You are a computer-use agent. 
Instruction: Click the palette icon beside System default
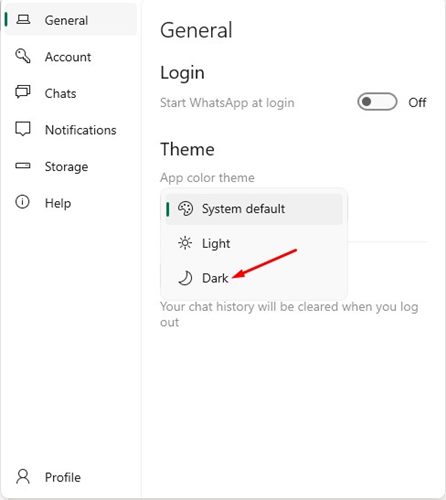tap(185, 209)
